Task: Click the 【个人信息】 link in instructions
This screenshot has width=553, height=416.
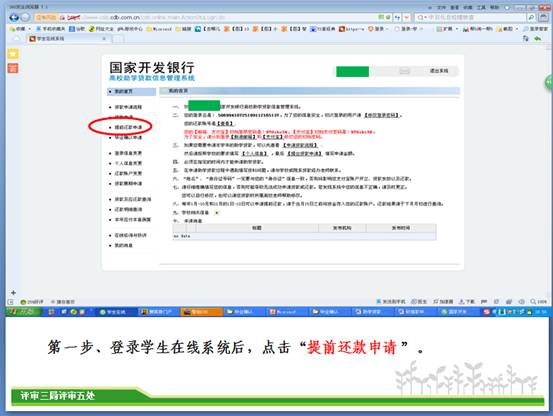Action: 255,153
